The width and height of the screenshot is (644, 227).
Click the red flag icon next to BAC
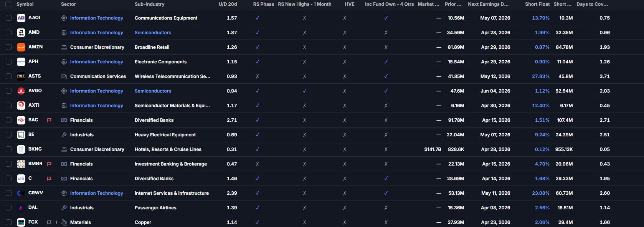click(49, 120)
